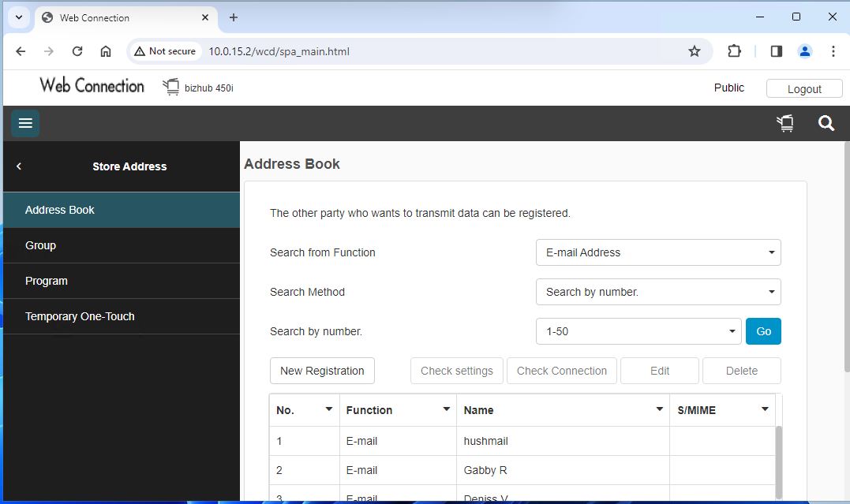The width and height of the screenshot is (850, 504).
Task: Click the Public user label
Action: [x=728, y=88]
